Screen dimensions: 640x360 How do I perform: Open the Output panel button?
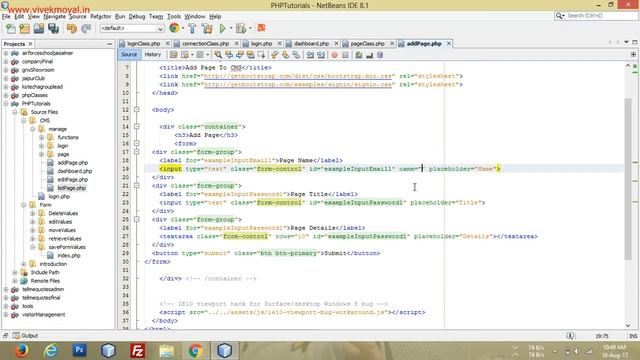pyautogui.click(x=25, y=336)
